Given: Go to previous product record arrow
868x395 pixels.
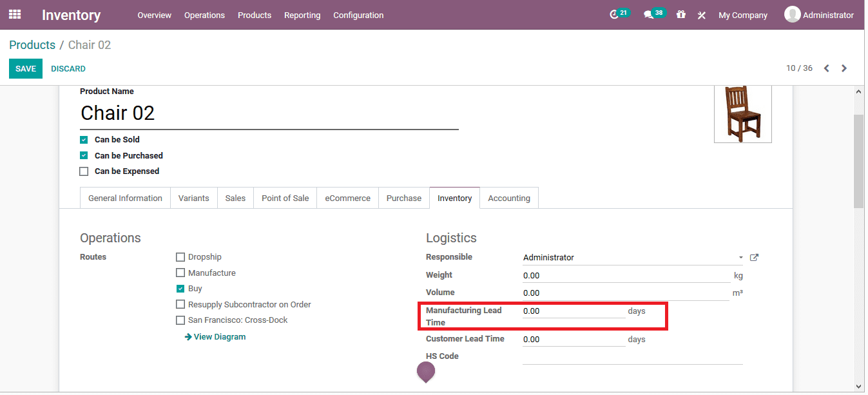Looking at the screenshot, I should [827, 68].
